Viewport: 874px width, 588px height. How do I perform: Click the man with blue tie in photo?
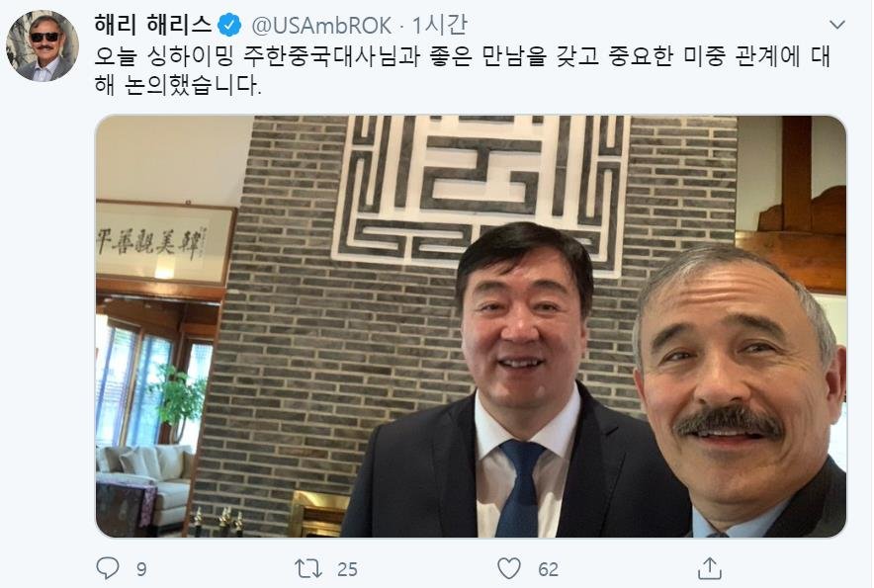pos(515,384)
